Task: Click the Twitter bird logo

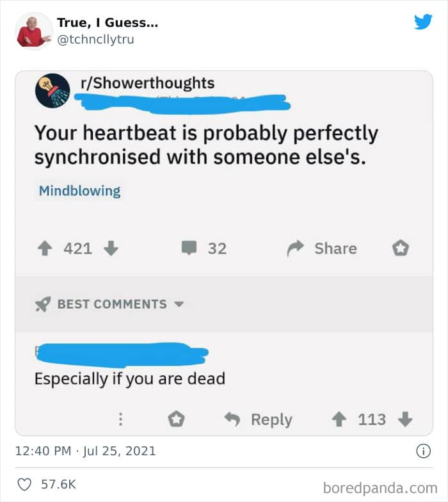Action: (423, 22)
